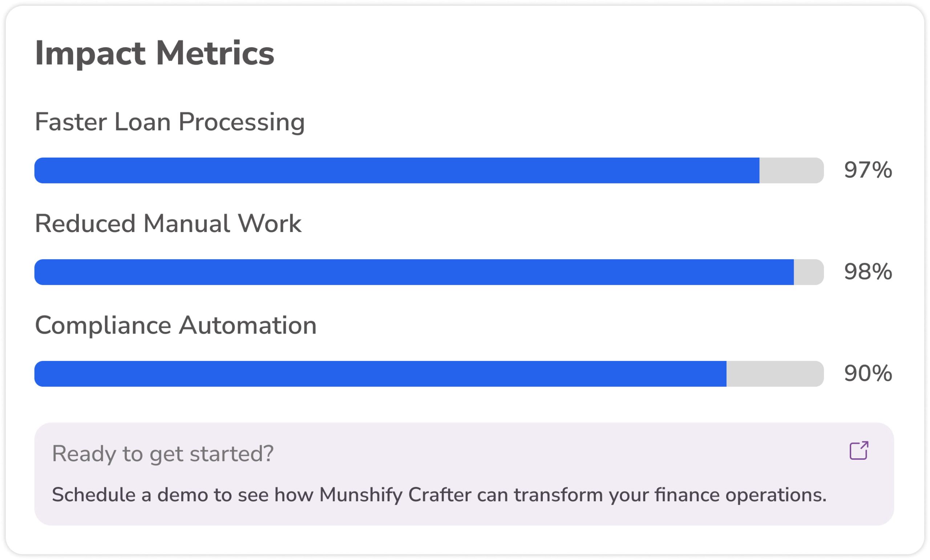Click the Ready to get started? heading

(163, 454)
